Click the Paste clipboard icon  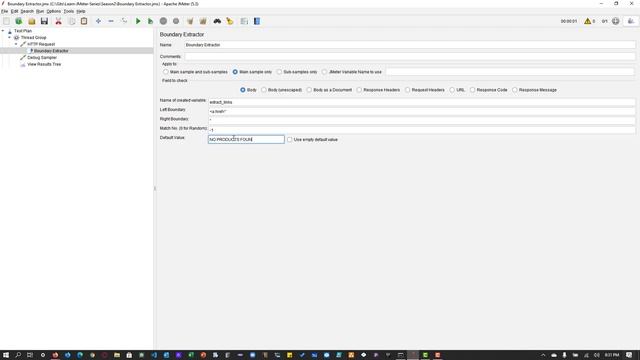(x=84, y=21)
